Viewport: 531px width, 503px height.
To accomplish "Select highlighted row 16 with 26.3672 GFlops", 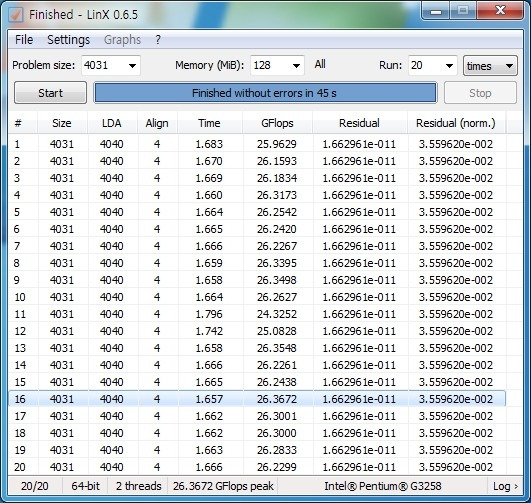I will tap(257, 399).
